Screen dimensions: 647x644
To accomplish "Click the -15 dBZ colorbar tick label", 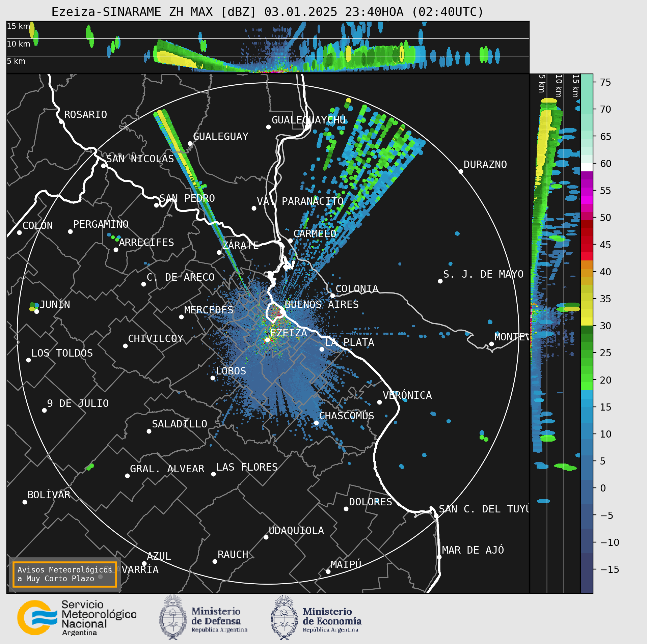I will pos(610,570).
